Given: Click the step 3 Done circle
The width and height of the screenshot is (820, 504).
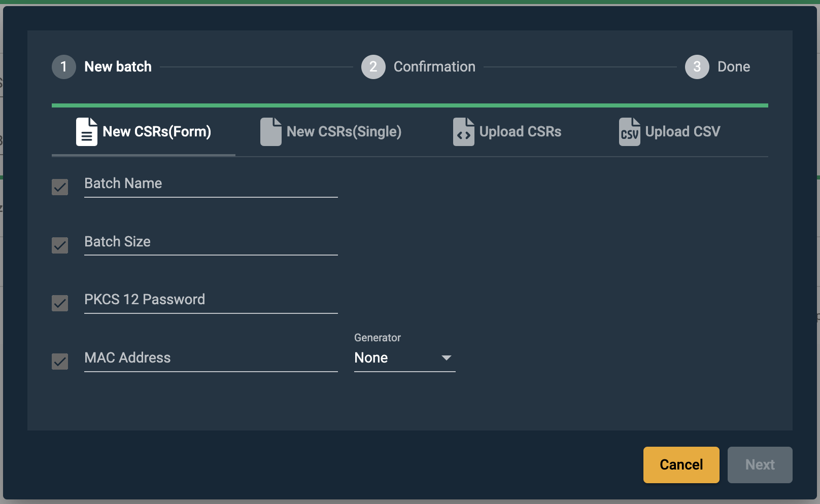Looking at the screenshot, I should [697, 66].
